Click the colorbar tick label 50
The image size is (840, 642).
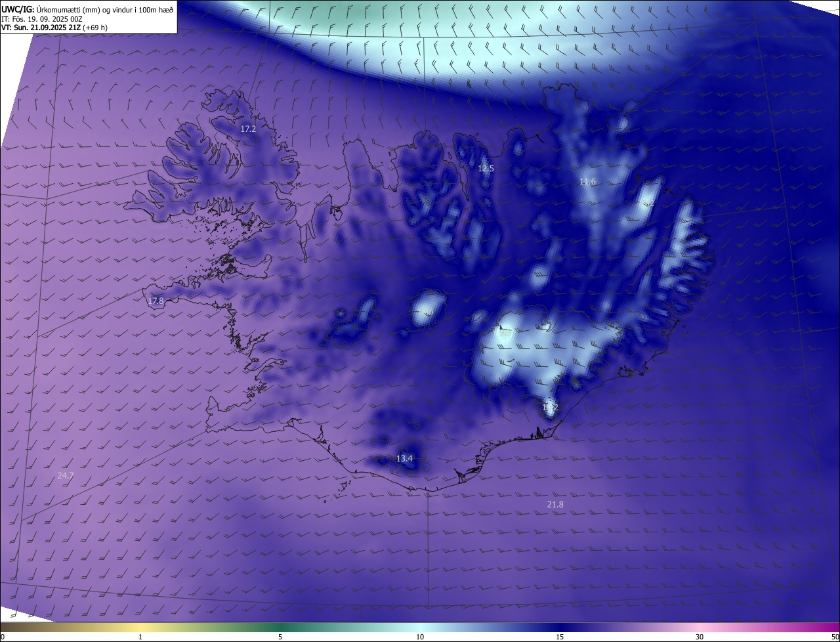click(835, 637)
